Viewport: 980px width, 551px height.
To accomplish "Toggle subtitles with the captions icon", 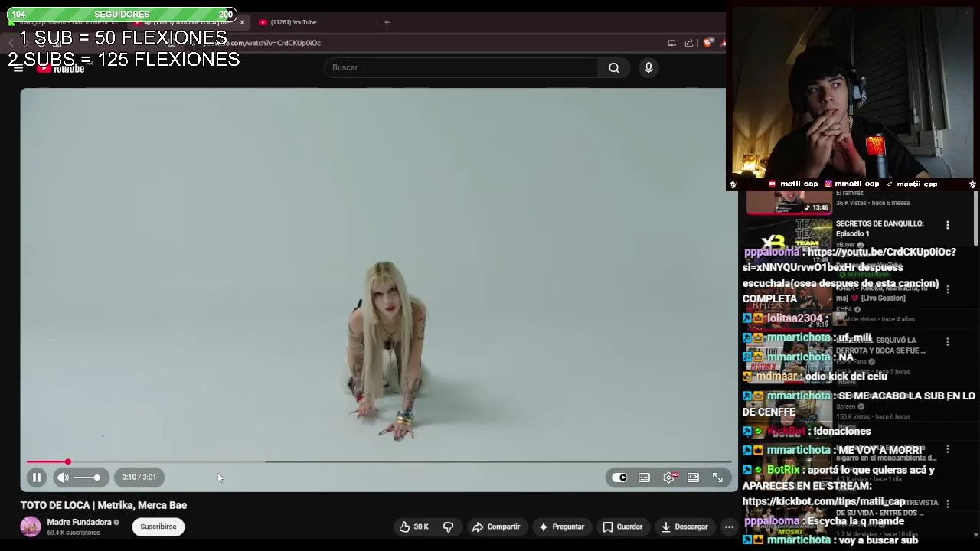I will 644,478.
